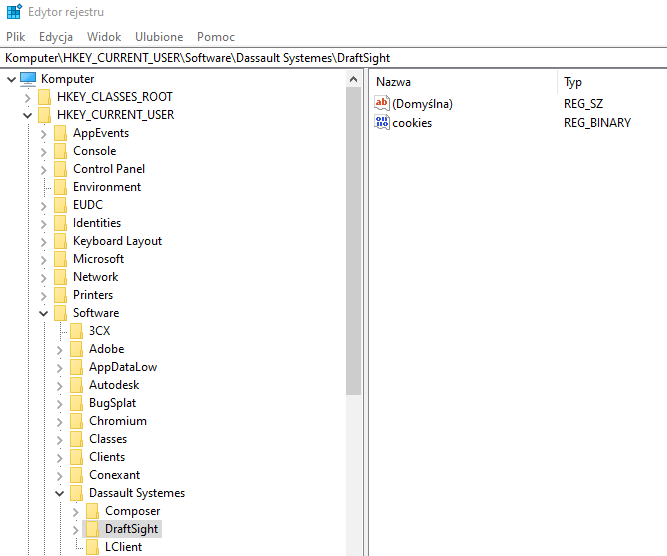Viewport: 667px width, 556px height.
Task: Expand the Console key
Action: coord(43,152)
